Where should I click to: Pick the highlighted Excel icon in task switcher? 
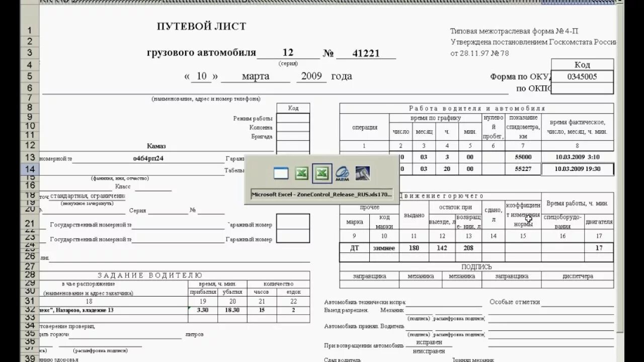coord(321,173)
